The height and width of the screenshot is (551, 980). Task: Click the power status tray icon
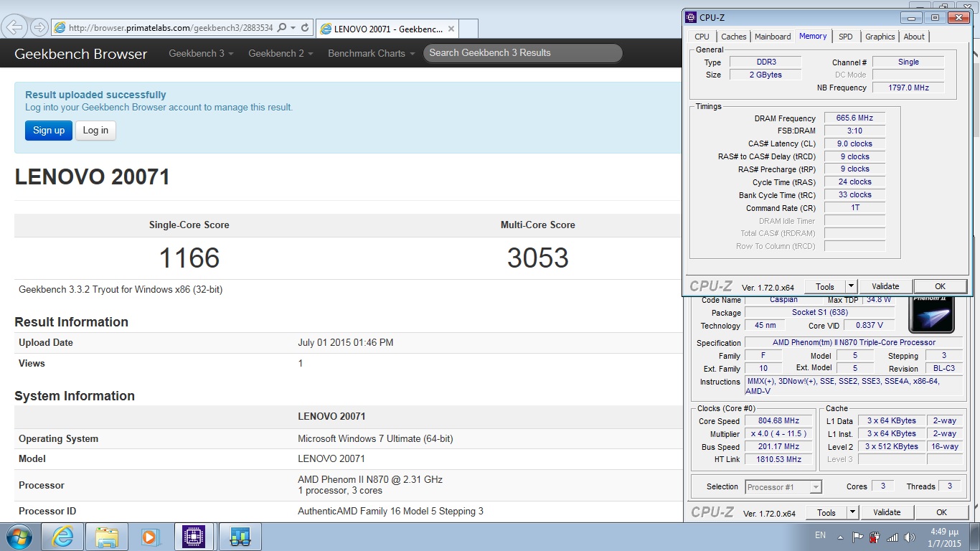875,537
